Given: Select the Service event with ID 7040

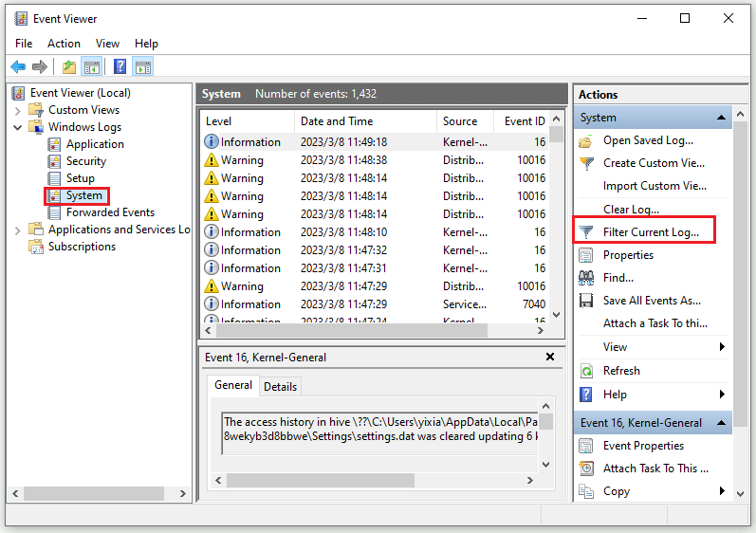Looking at the screenshot, I should tap(375, 304).
